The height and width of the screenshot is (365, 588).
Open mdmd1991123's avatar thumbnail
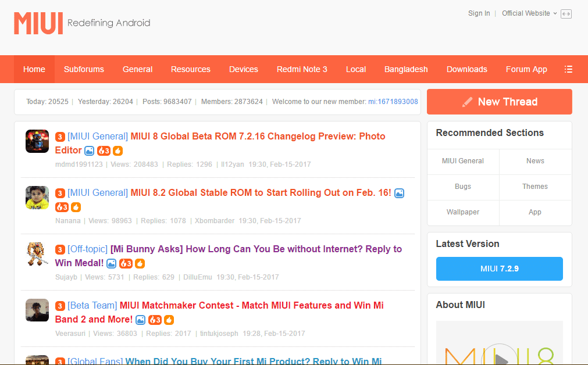point(37,141)
